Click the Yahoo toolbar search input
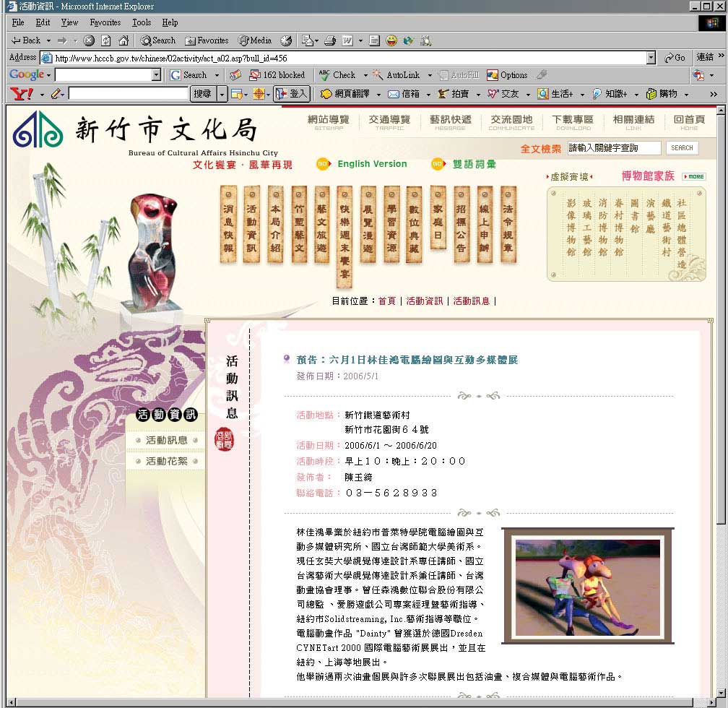The image size is (728, 708). tap(128, 94)
